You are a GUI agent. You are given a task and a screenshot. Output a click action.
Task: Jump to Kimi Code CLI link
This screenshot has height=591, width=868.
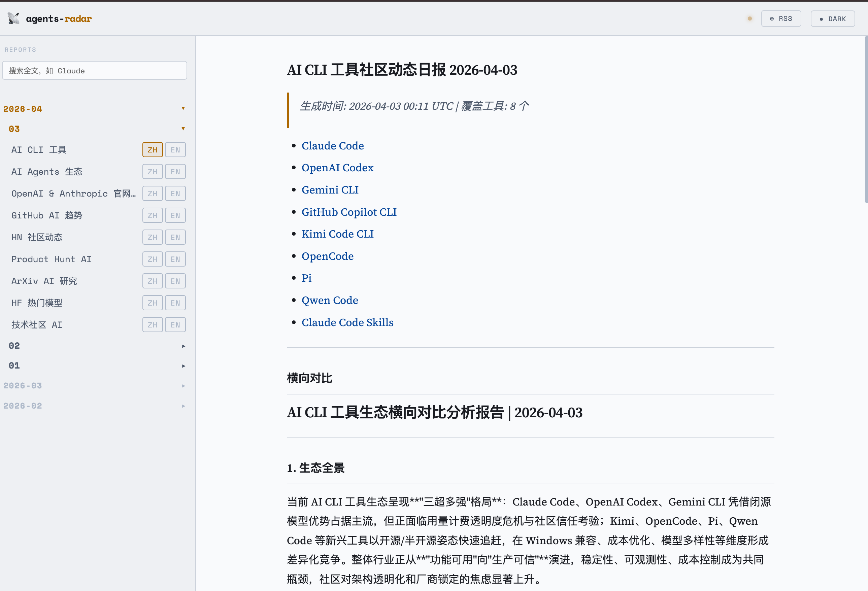[x=337, y=234]
